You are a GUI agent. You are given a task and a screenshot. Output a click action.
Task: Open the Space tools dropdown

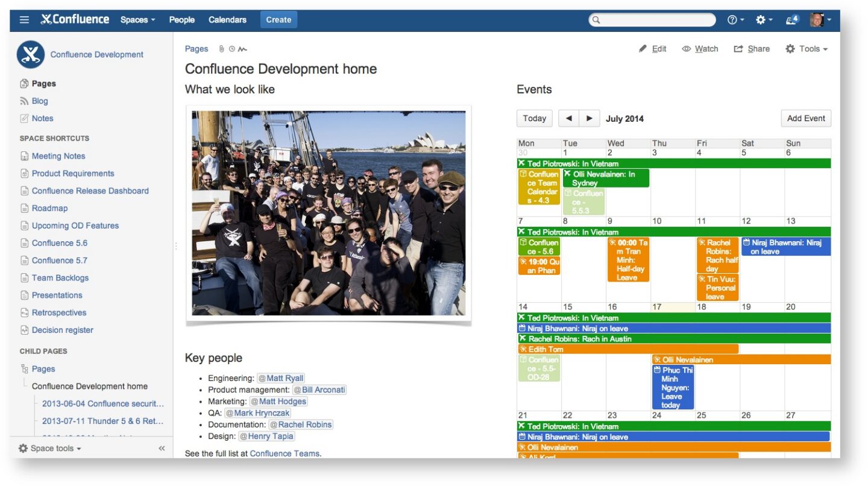pyautogui.click(x=49, y=448)
